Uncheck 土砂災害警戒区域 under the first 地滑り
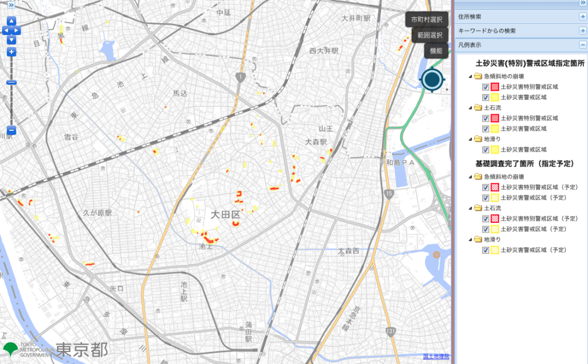This screenshot has height=364, width=588. coord(486,150)
